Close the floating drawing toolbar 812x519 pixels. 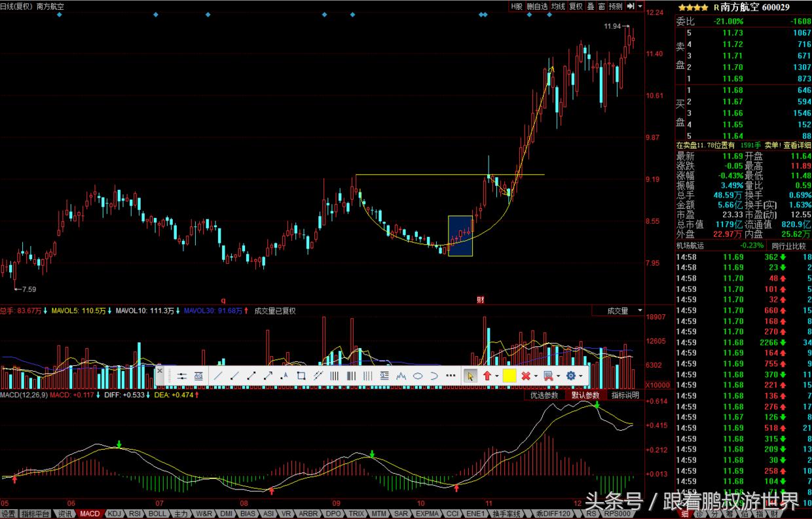[x=159, y=370]
